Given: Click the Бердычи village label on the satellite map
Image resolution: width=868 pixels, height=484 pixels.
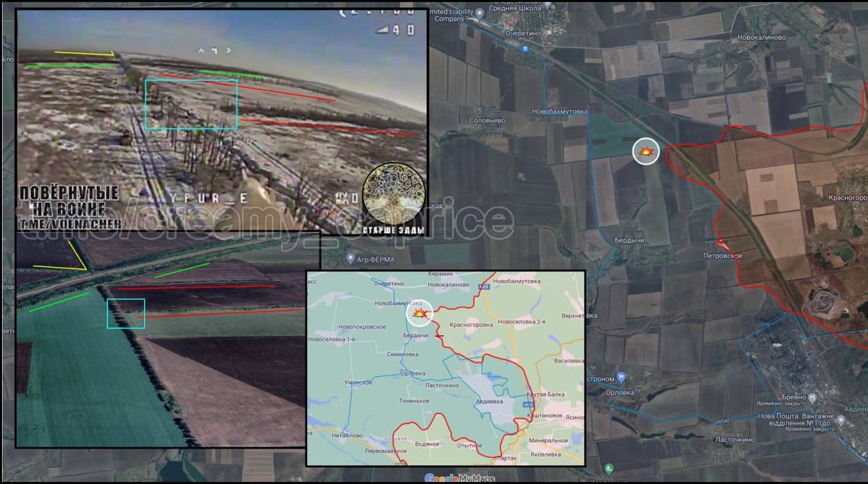Looking at the screenshot, I should coord(629,239).
